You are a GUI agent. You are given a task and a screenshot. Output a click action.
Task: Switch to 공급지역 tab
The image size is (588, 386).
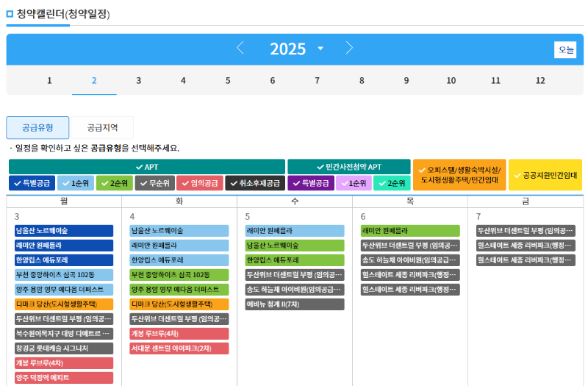[102, 127]
